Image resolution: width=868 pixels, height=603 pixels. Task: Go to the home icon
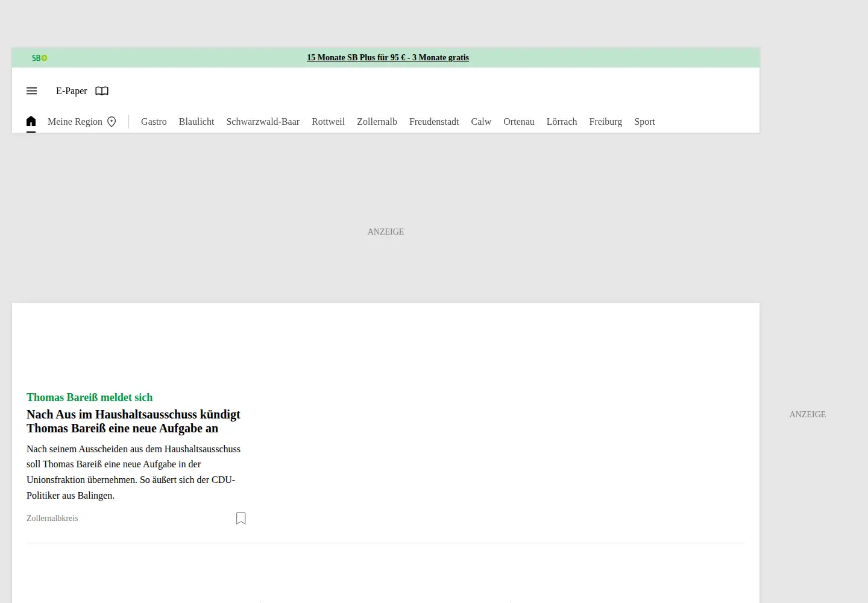(x=31, y=121)
